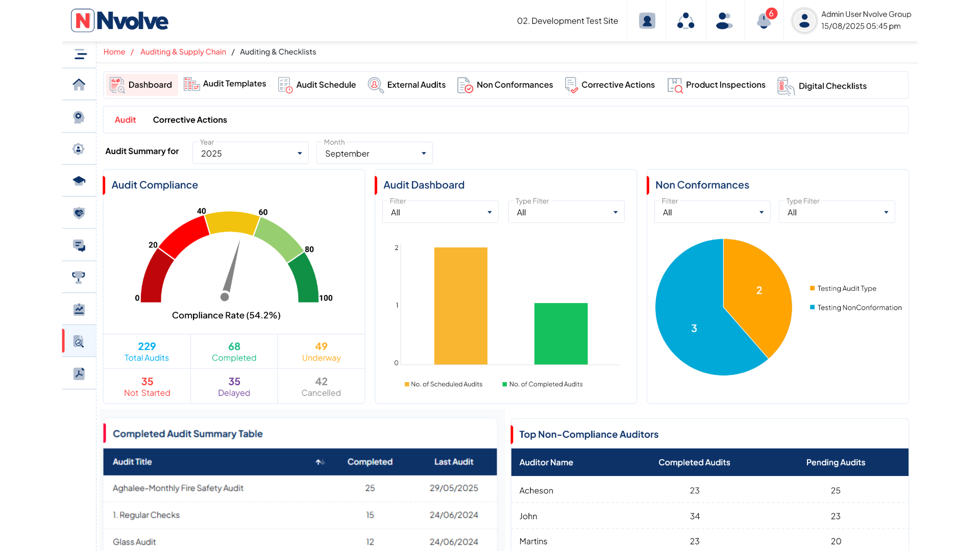
Task: Click the notifications bell with badge 6
Action: [x=763, y=21]
